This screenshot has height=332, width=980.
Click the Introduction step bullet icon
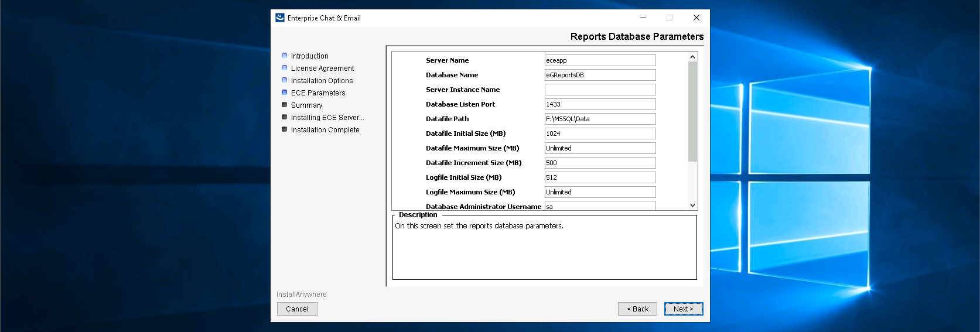pyautogui.click(x=285, y=56)
